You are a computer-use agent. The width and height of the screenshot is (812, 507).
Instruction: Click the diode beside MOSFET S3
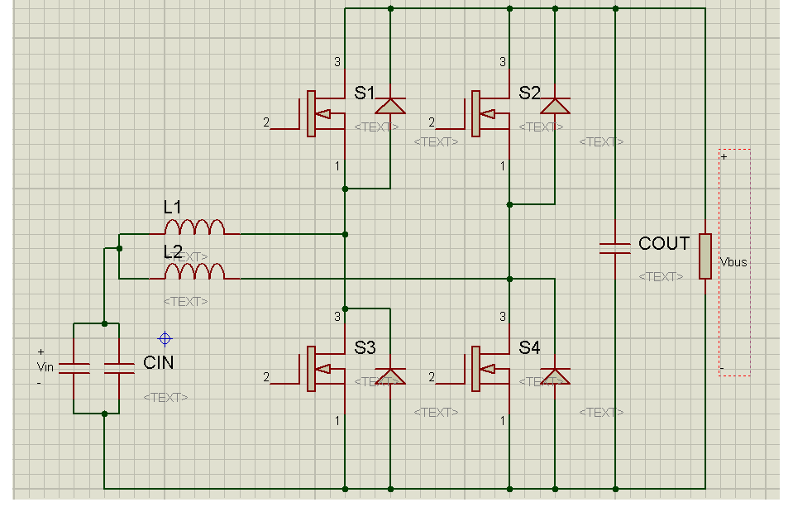pyautogui.click(x=390, y=376)
